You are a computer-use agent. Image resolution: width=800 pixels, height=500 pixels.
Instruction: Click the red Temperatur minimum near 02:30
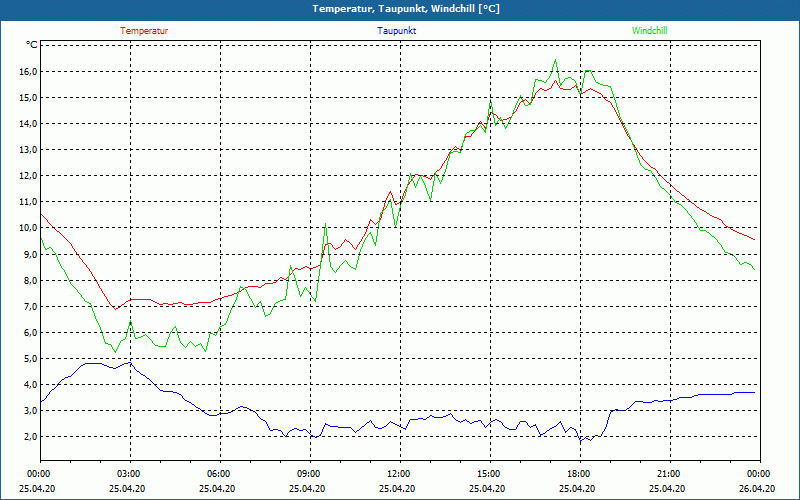115,309
